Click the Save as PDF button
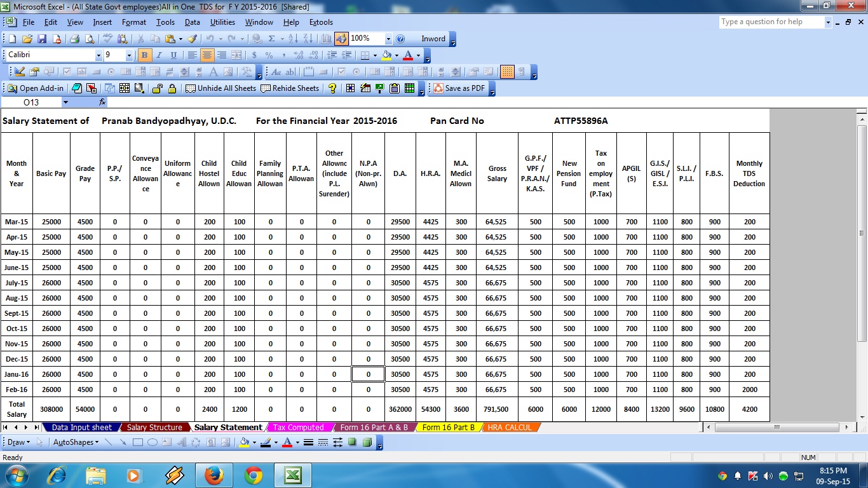The height and width of the screenshot is (488, 868). [x=459, y=88]
